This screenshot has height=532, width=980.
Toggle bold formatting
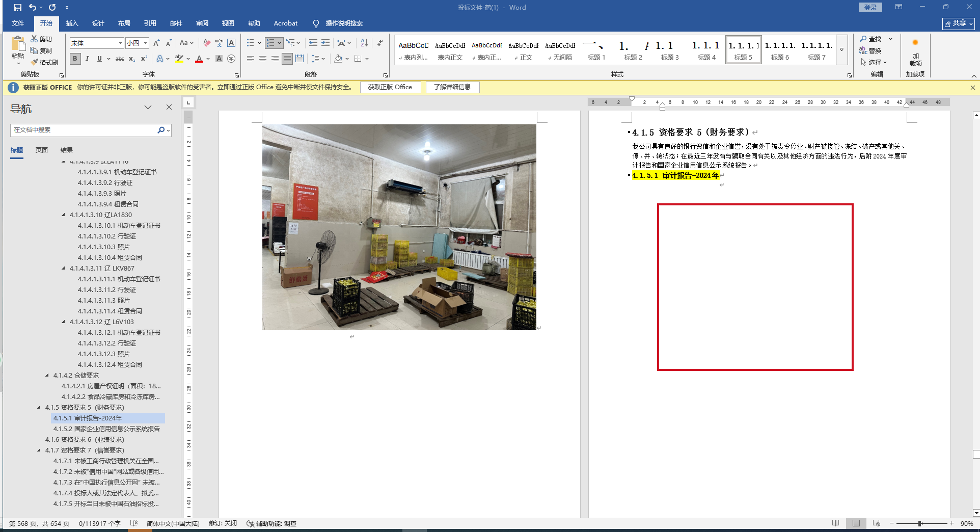75,59
